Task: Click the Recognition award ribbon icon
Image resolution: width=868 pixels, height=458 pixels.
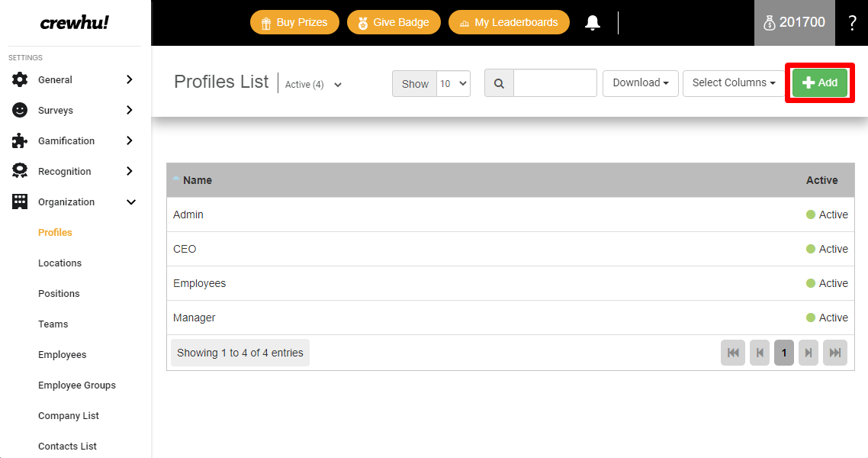Action: (x=20, y=172)
